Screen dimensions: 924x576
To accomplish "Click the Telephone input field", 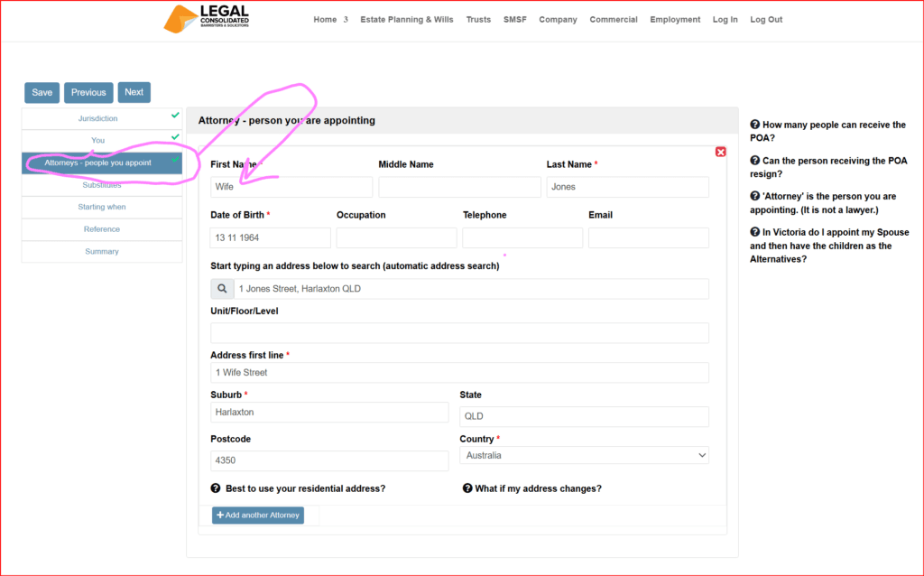I will [522, 237].
